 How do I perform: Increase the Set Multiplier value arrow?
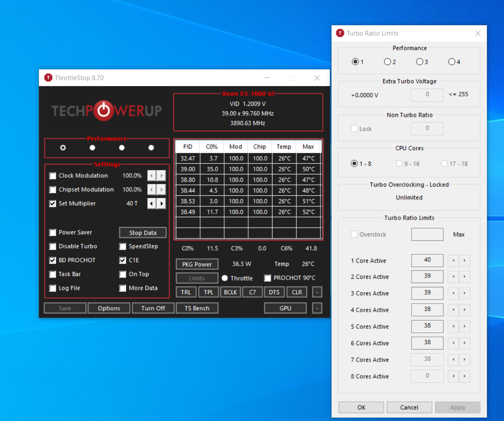161,203
